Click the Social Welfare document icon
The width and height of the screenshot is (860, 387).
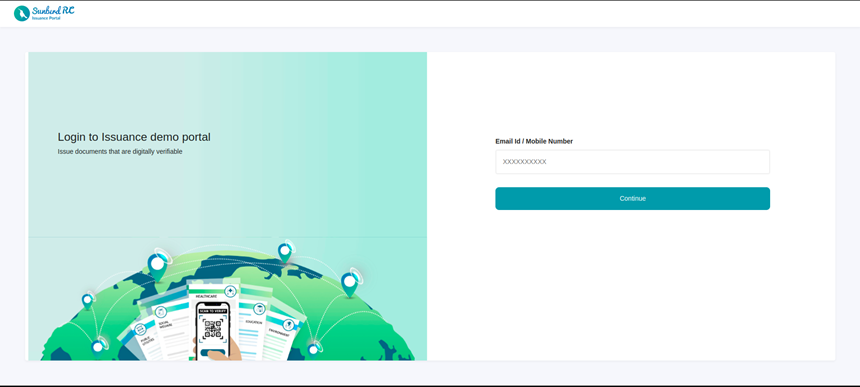coord(161,311)
